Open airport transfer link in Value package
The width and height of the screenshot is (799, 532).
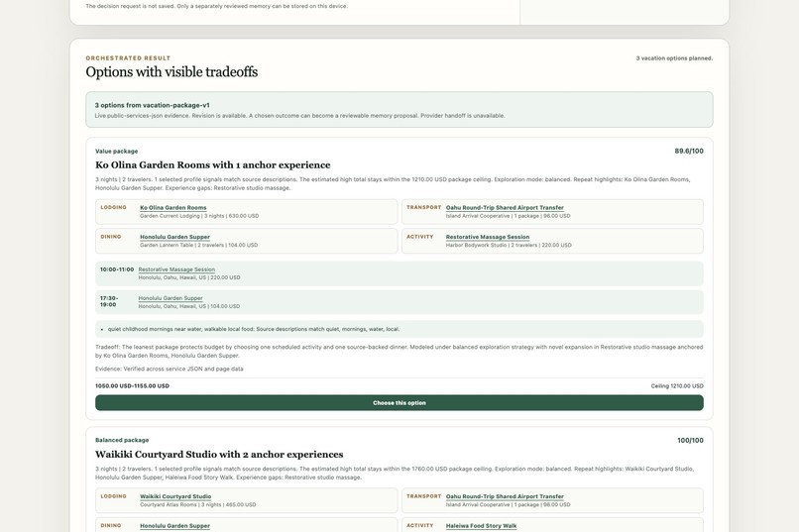tap(505, 208)
